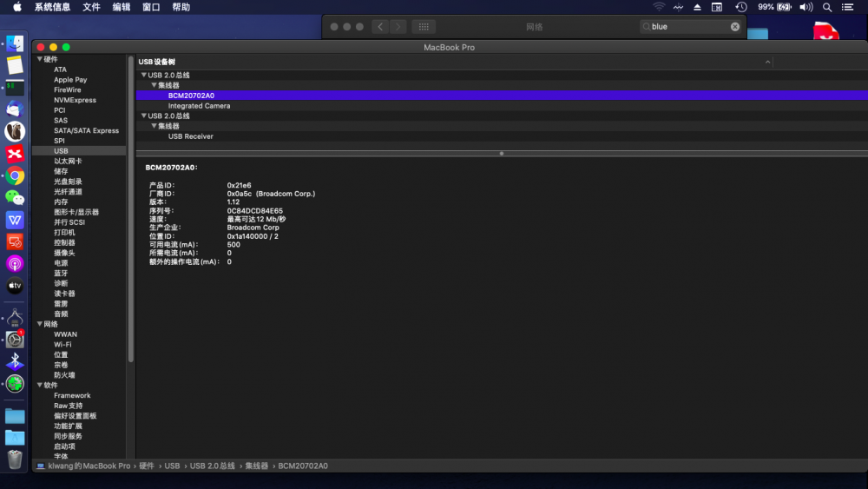This screenshot has width=868, height=489.
Task: Collapse the 硬件 sidebar section
Action: 40,59
